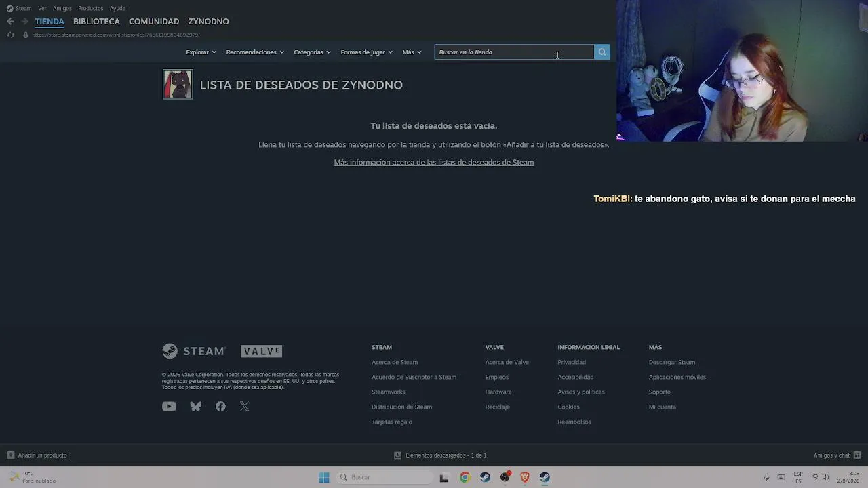Image resolution: width=868 pixels, height=488 pixels.
Task: Go forward with the right arrow
Action: (24, 22)
